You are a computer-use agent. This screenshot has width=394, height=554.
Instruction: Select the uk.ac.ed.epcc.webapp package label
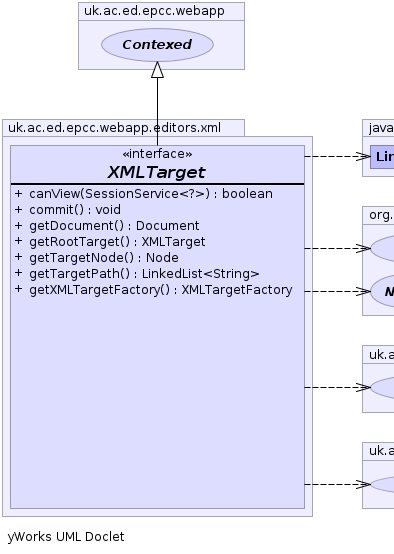pyautogui.click(x=154, y=11)
